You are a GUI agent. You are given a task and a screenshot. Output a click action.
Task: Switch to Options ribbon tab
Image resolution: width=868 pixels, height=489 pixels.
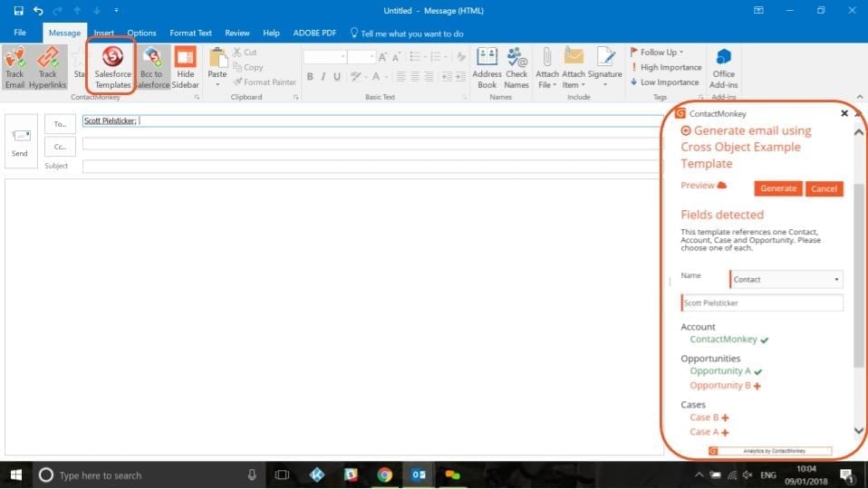141,34
